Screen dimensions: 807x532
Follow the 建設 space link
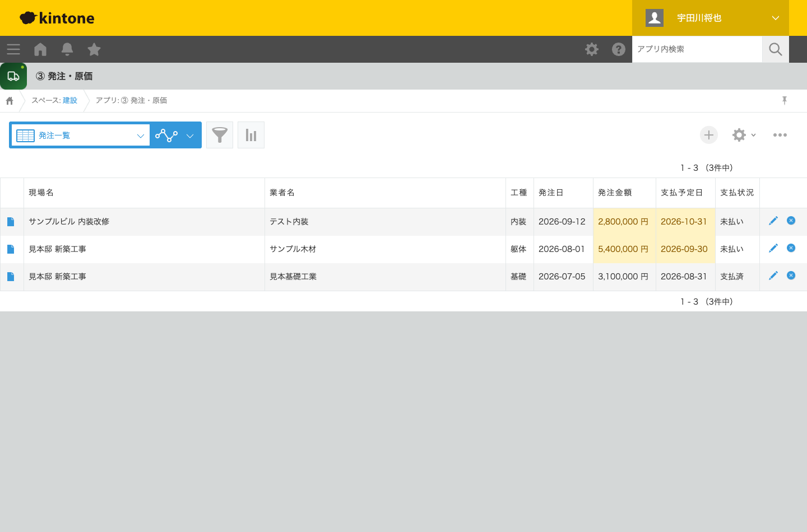click(70, 100)
